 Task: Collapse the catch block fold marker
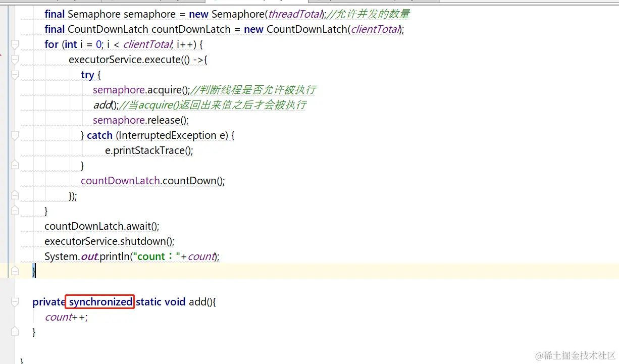point(15,136)
